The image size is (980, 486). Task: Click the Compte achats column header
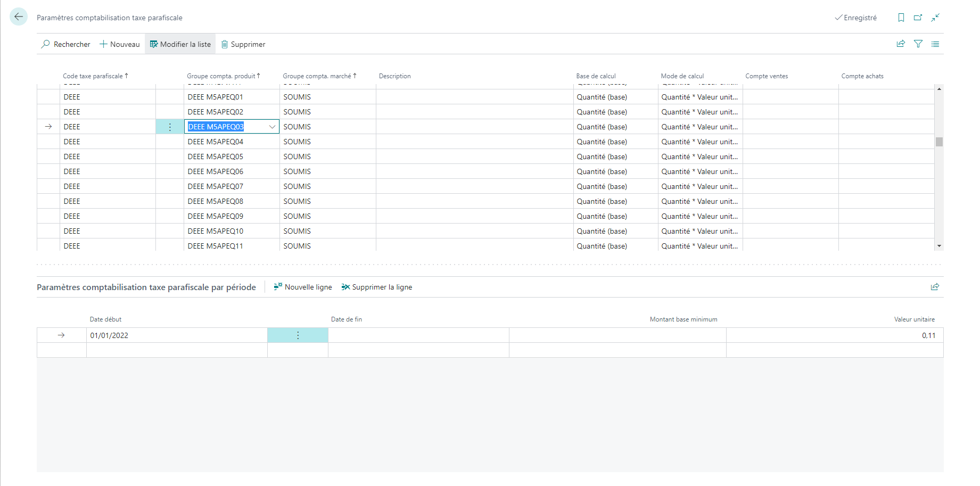pyautogui.click(x=862, y=76)
